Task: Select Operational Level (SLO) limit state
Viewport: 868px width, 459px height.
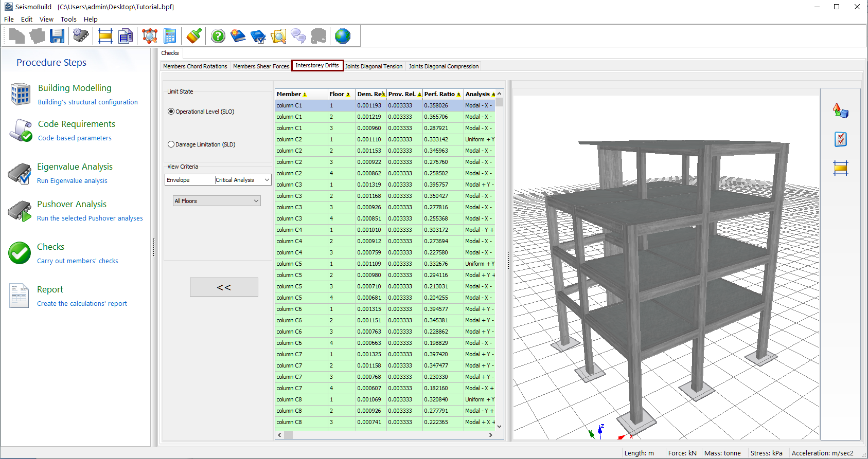Action: pyautogui.click(x=171, y=112)
